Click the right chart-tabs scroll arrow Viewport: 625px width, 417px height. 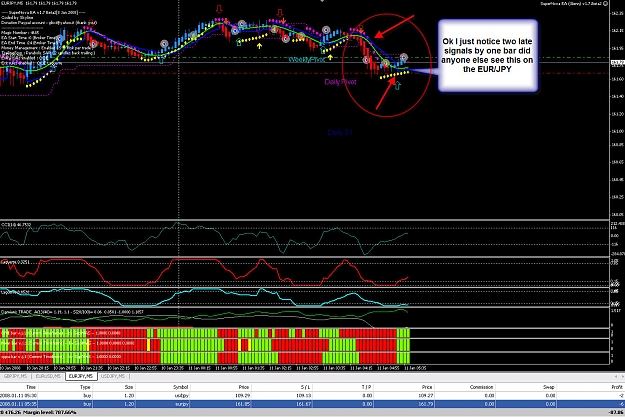coord(622,376)
